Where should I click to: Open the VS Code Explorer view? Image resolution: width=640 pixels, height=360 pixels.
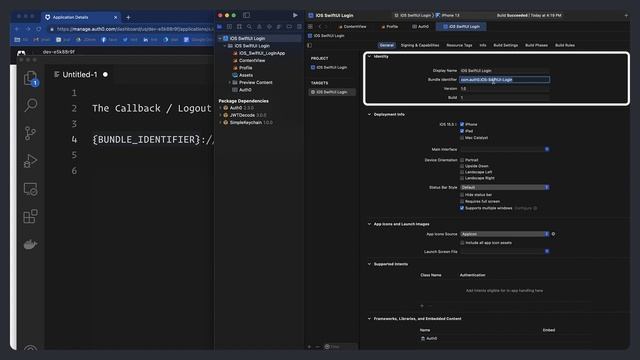click(31, 78)
